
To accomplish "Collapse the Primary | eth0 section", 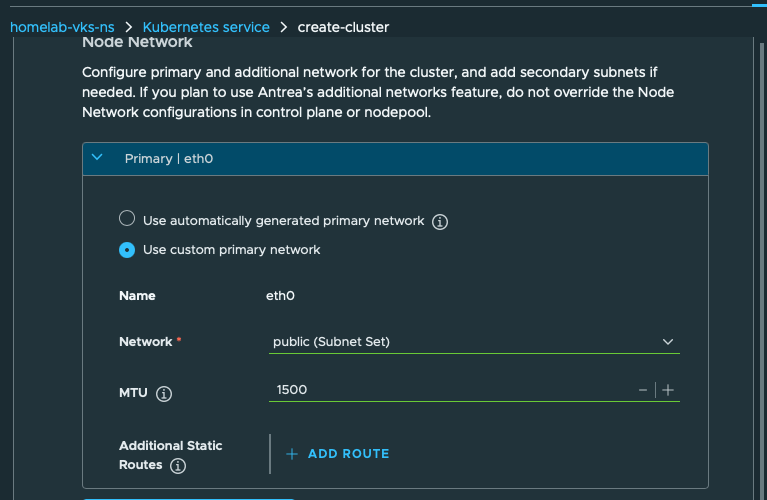I will point(97,158).
